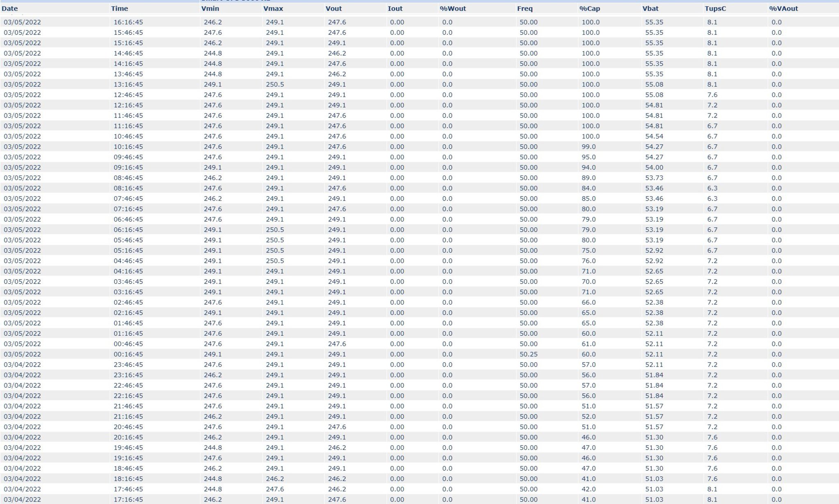Click Vmin 244.8 in the 14:46:45 row
Image resolution: width=839 pixels, height=504 pixels.
213,53
